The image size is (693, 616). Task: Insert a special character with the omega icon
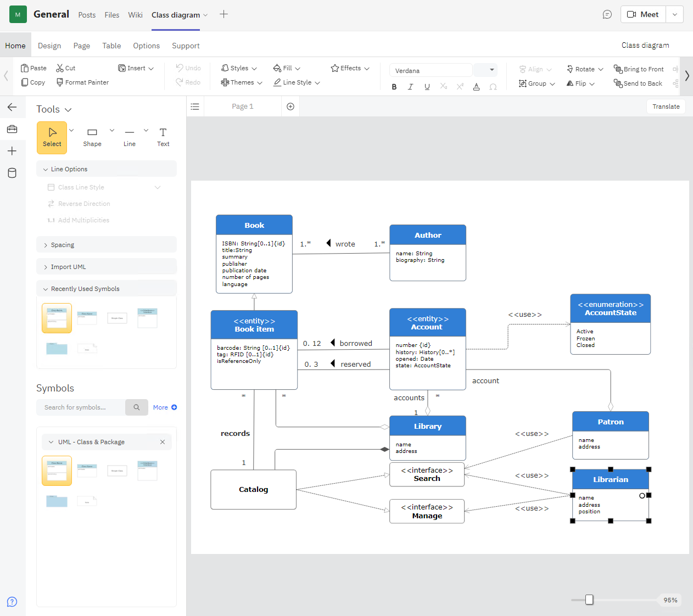click(493, 87)
